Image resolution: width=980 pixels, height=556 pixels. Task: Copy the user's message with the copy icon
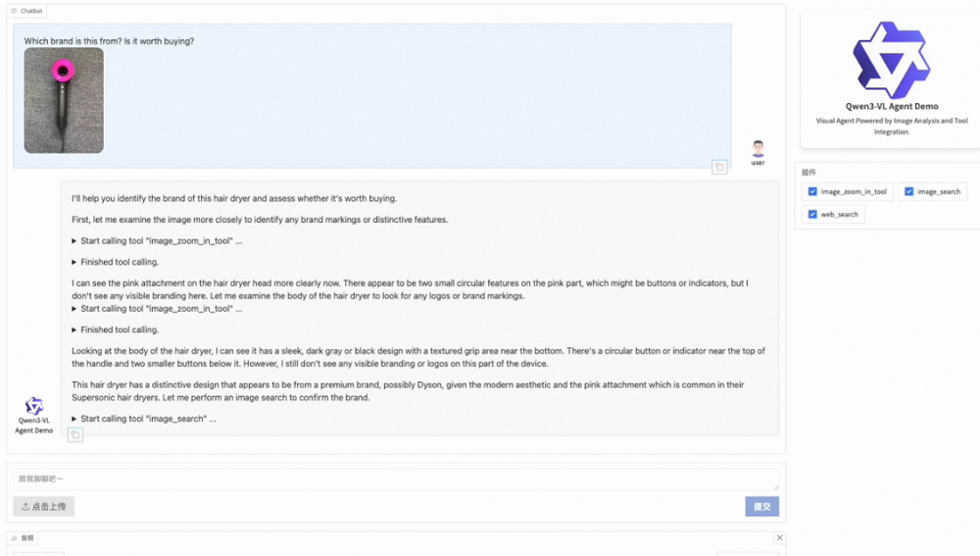pyautogui.click(x=719, y=168)
